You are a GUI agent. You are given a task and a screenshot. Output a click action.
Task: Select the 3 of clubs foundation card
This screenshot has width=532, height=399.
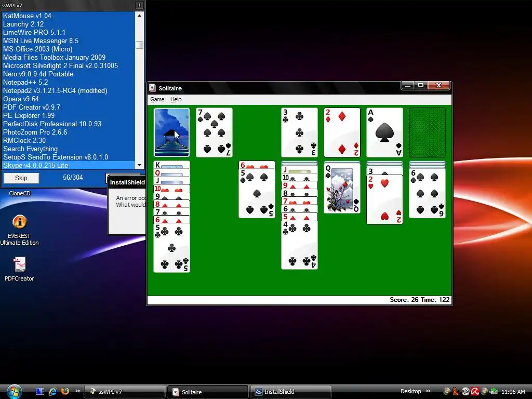point(300,132)
